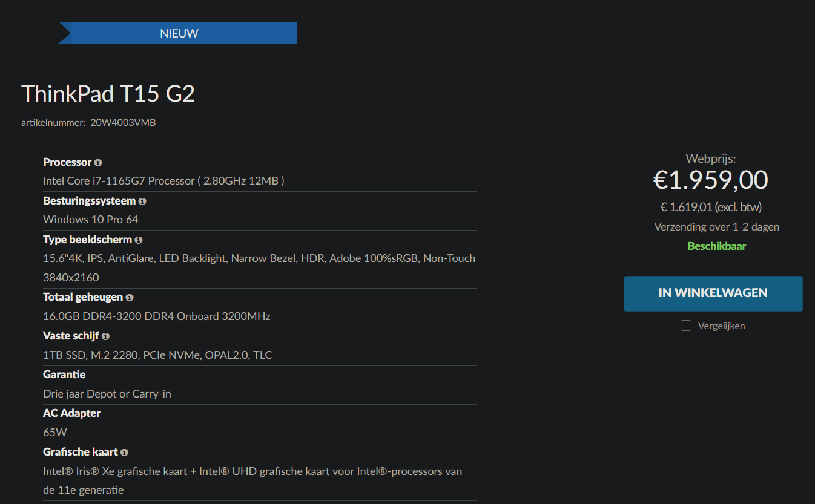This screenshot has width=815, height=504.
Task: Select the AC Adapter specification heading
Action: (71, 413)
